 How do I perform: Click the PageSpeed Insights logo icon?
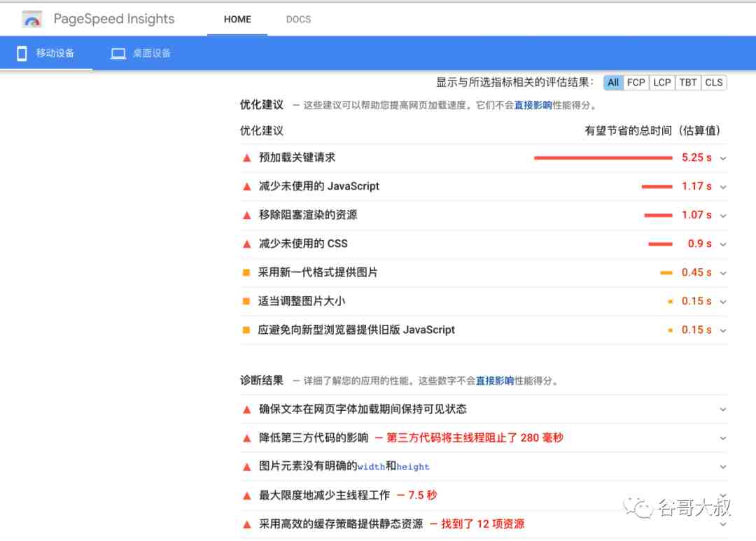coord(31,20)
